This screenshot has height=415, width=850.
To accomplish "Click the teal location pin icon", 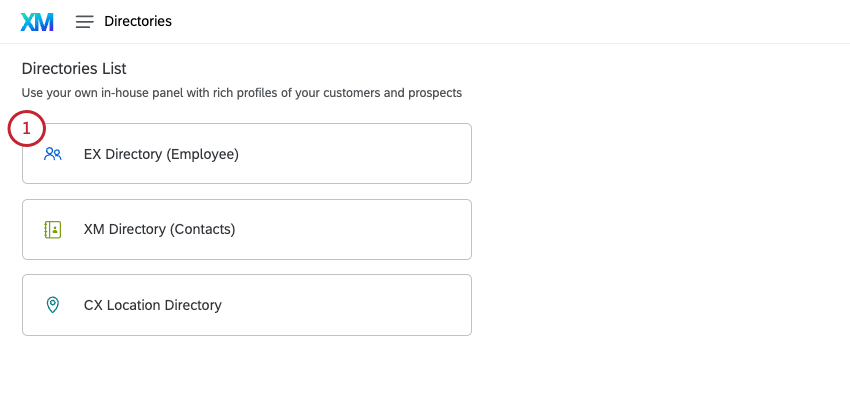I will point(53,305).
